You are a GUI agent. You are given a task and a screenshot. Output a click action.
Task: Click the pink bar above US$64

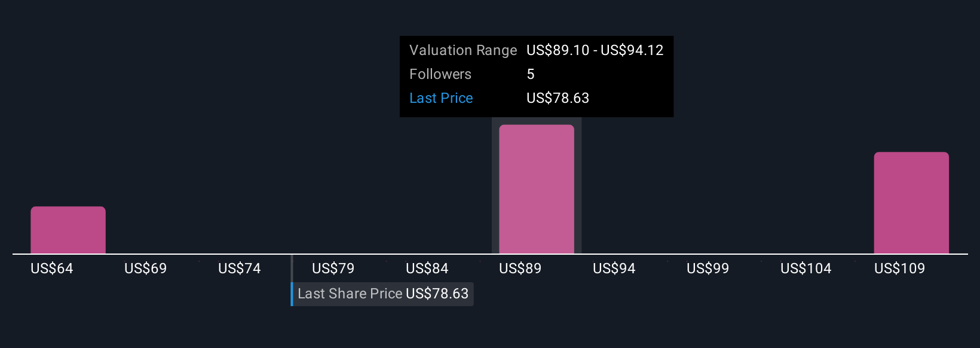click(x=68, y=230)
